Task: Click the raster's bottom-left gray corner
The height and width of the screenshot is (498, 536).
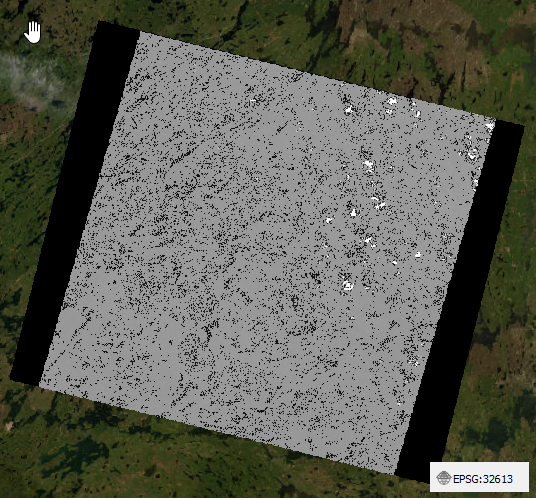Action: (x=41, y=386)
